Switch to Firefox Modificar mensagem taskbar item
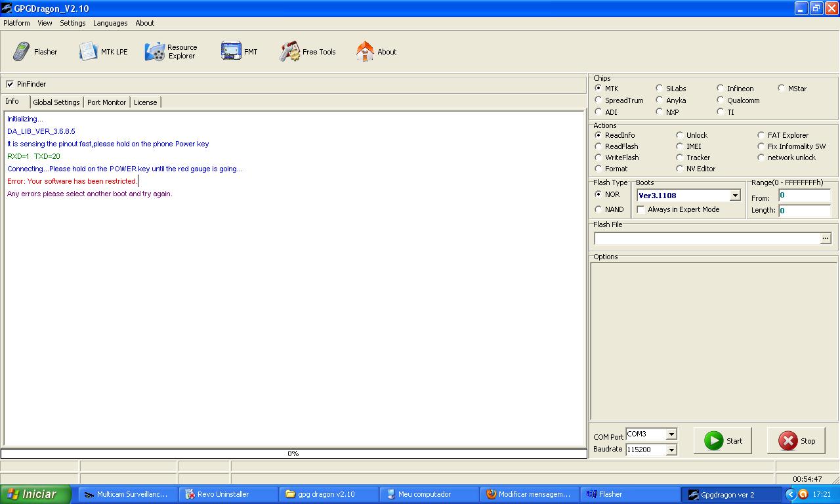The image size is (840, 504). coord(529,494)
